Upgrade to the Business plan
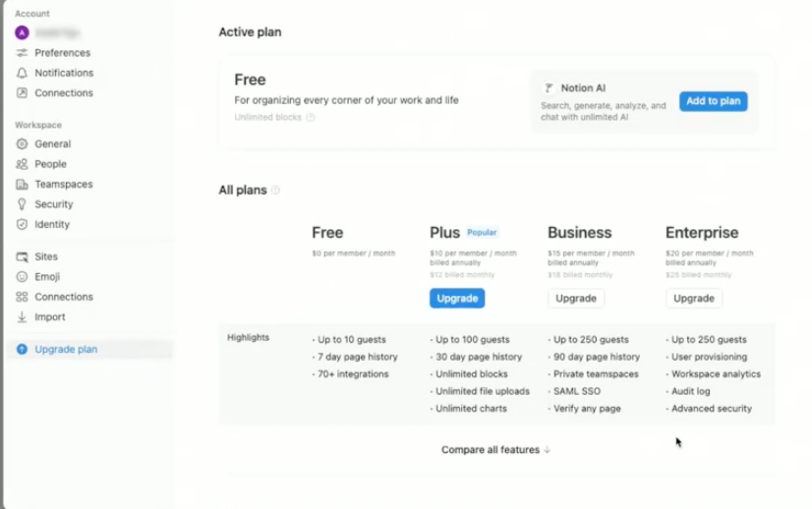Screen dimensions: 812x509 click(x=576, y=299)
